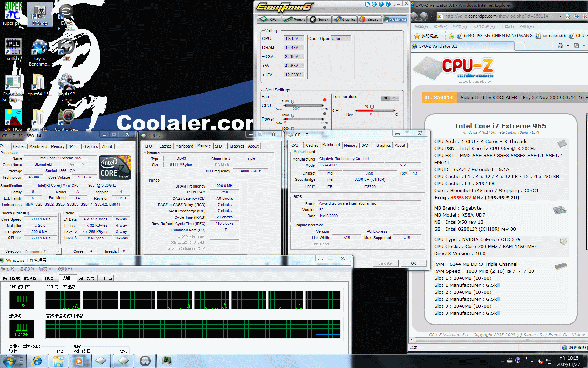
Task: Open the CHIEN MING WANG favorites link
Action: click(x=509, y=36)
